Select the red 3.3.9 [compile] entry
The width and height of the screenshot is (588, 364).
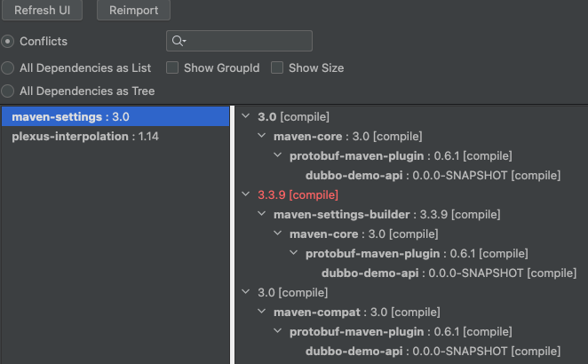298,195
